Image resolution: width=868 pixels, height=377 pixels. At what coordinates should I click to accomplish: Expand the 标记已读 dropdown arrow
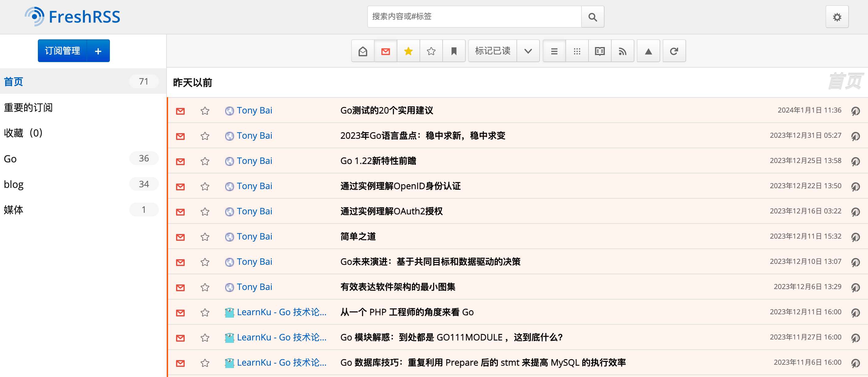coord(528,51)
